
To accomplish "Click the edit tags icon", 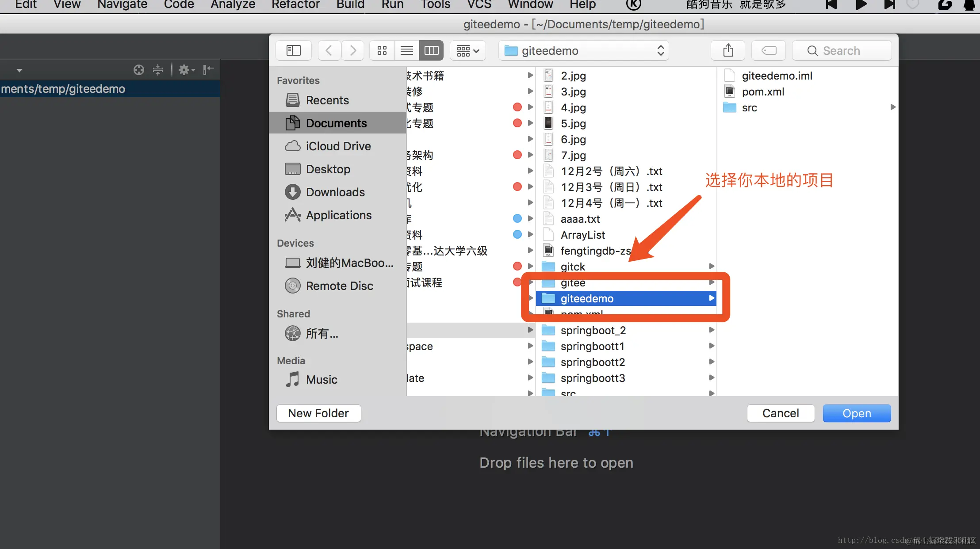I will tap(769, 50).
